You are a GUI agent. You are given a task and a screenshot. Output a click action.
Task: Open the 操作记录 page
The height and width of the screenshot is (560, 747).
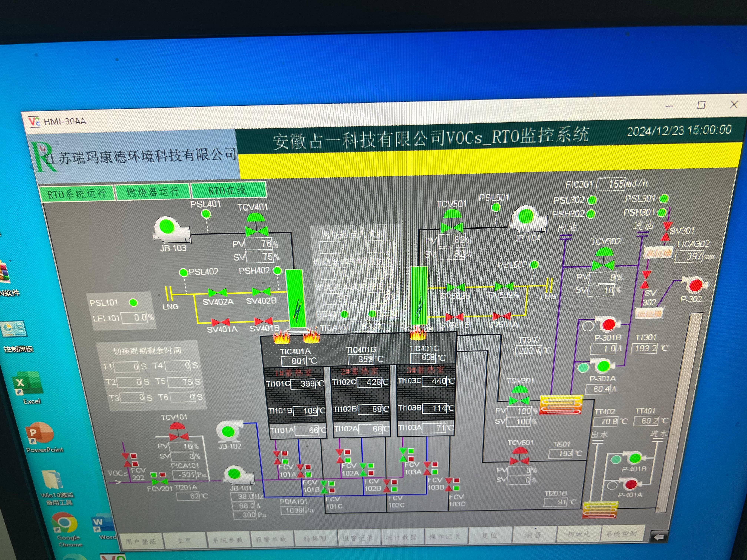coord(445,536)
